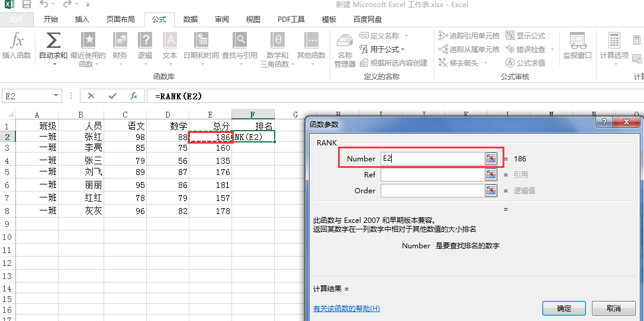Collapse dialog via Ref field range selector

(x=491, y=174)
